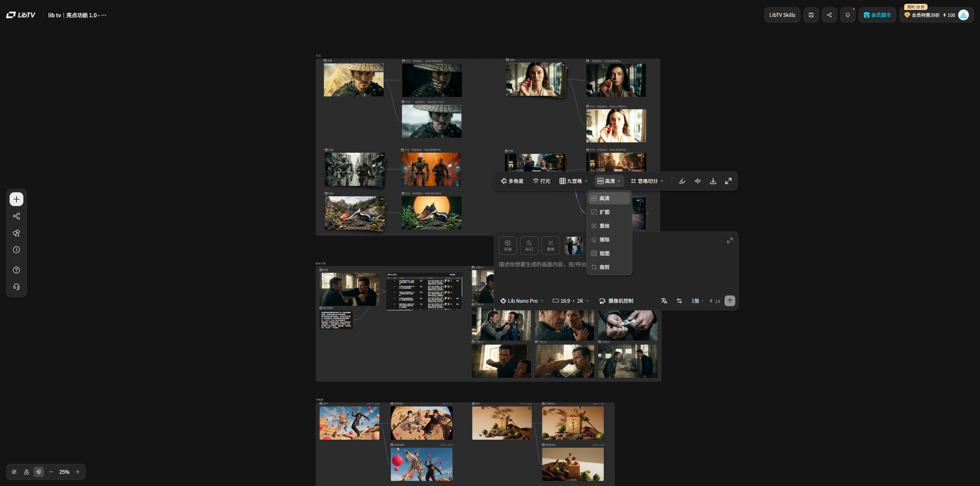980x486 pixels.
Task: Expand the 九宫格 dropdown
Action: pos(573,181)
